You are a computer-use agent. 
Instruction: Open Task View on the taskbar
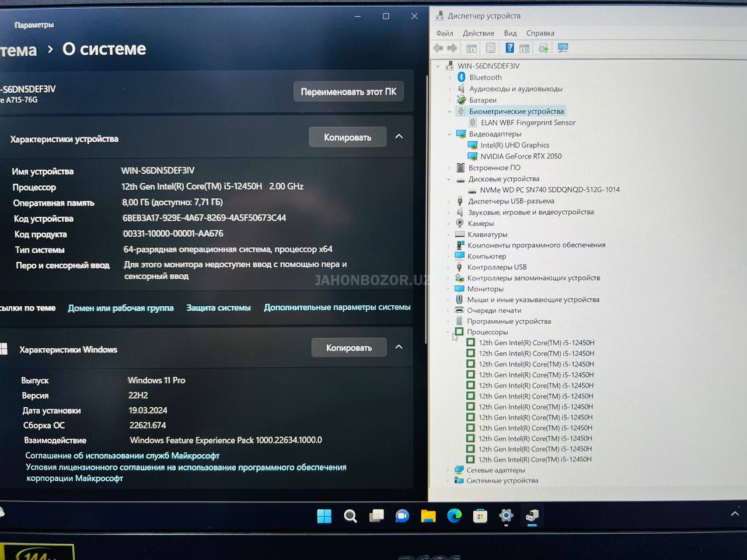376,516
